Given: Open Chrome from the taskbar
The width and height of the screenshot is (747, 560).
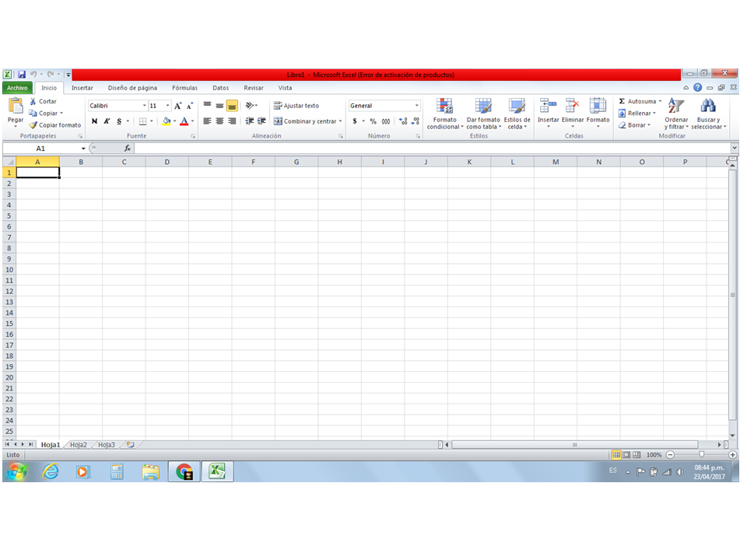Looking at the screenshot, I should pos(184,472).
